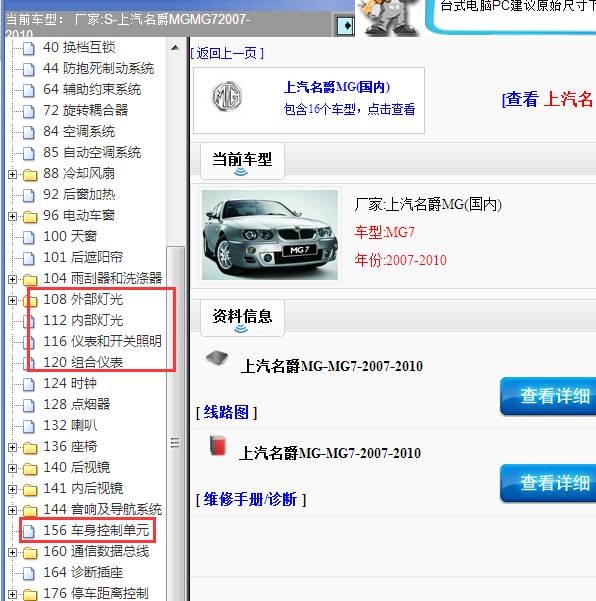Click the folder icon for 141 内后视镜

click(30, 489)
